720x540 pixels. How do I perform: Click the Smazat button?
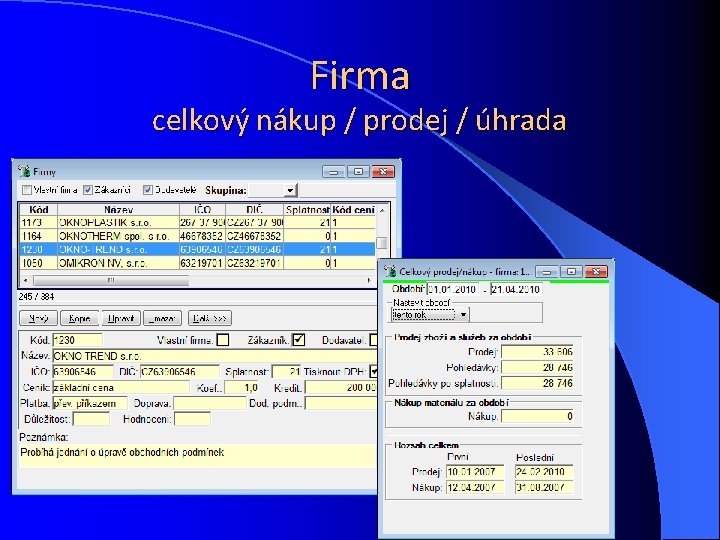point(162,318)
